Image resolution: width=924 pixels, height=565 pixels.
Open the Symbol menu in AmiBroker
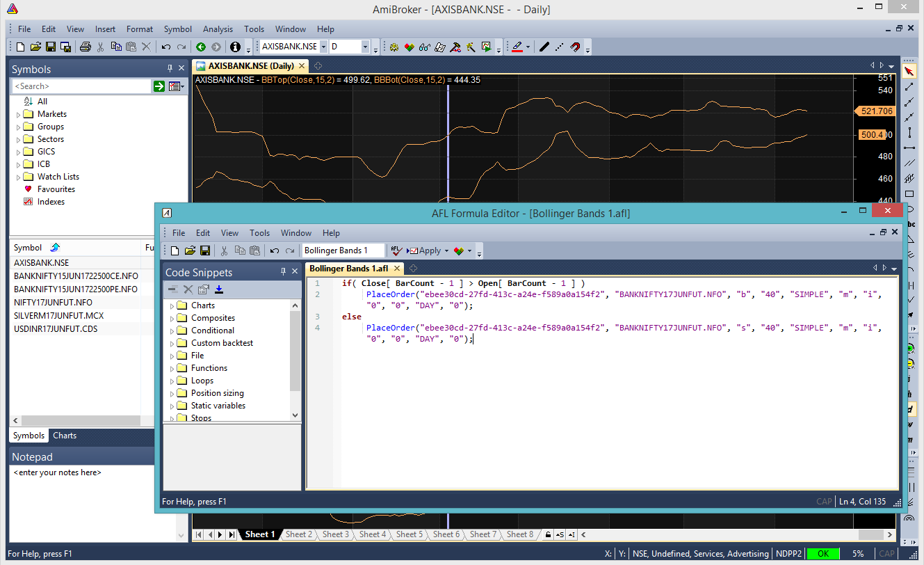point(178,29)
